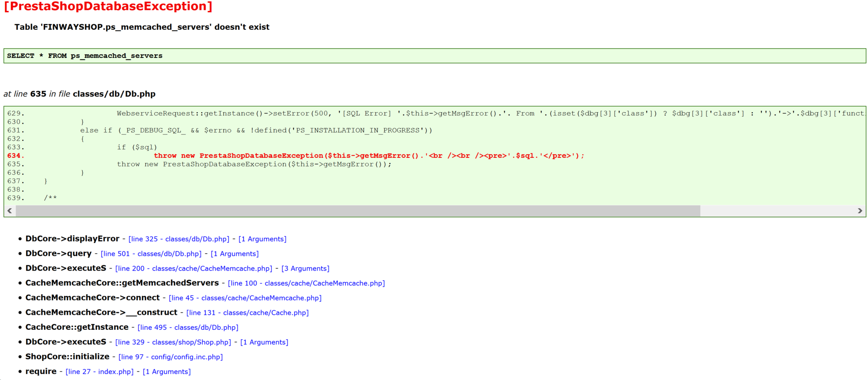Viewport: 868px width, 380px height.
Task: Open line 501 classes/db/Db.php link
Action: (x=151, y=254)
